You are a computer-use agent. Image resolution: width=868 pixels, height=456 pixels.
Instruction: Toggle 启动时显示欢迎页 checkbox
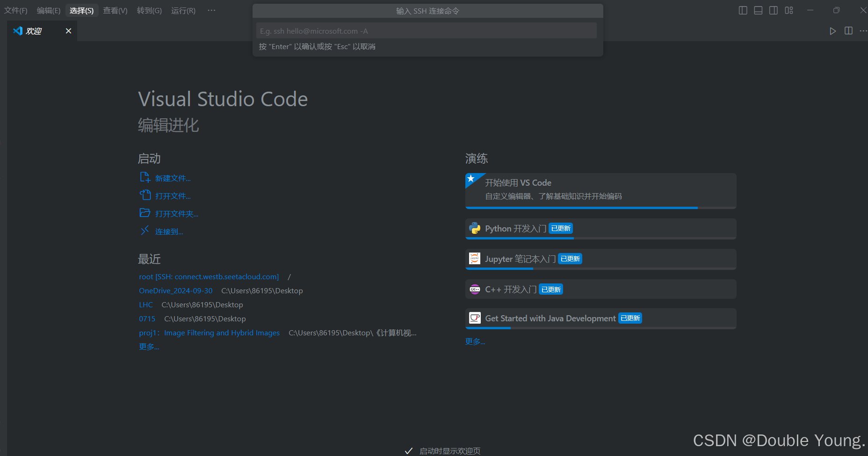tap(409, 451)
